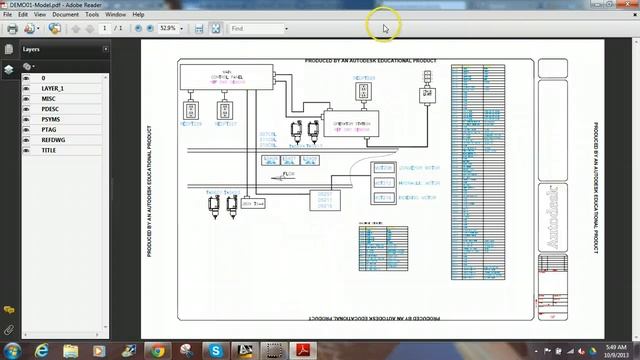Open Windows Media Player taskbar icon
Image resolution: width=640 pixels, height=360 pixels.
(99, 351)
